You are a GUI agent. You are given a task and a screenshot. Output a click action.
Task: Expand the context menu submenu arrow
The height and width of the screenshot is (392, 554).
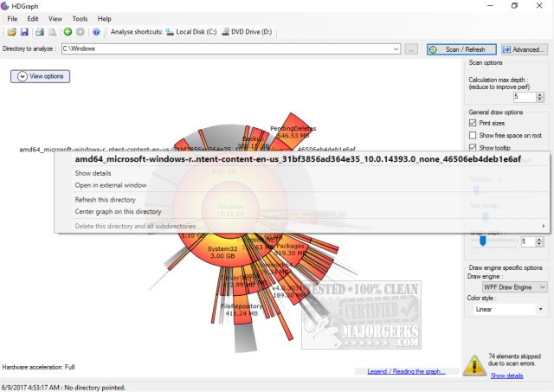pyautogui.click(x=544, y=226)
